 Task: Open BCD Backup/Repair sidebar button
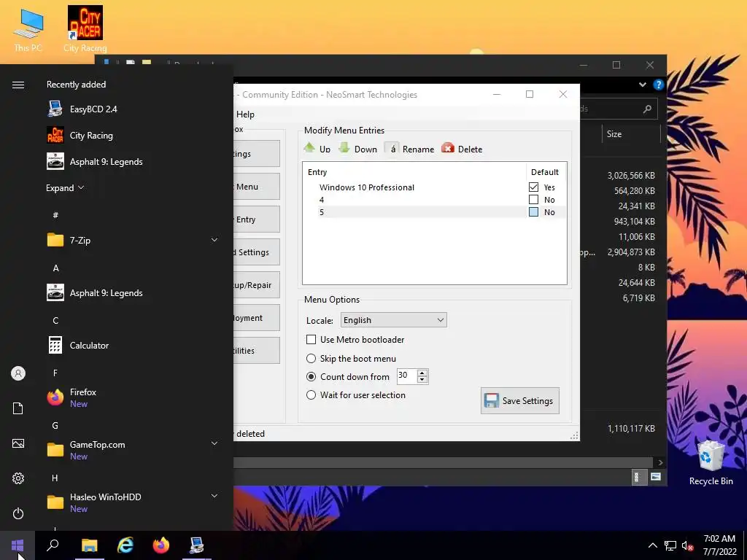click(x=256, y=285)
